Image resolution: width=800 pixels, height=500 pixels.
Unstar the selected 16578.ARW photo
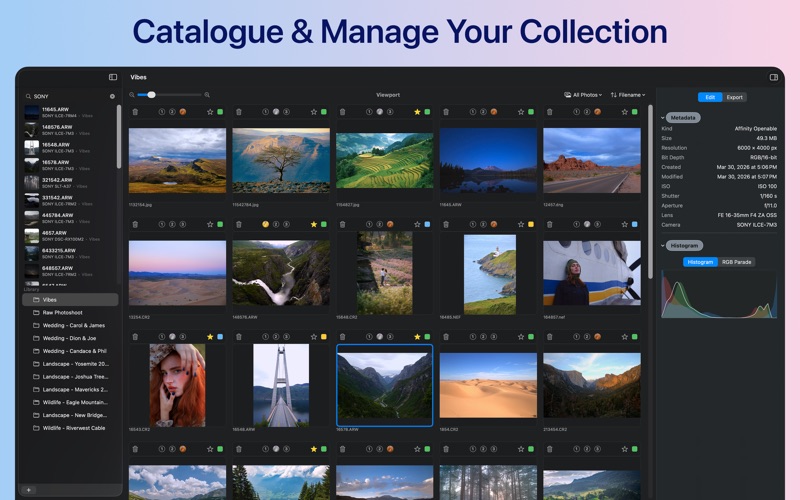pyautogui.click(x=417, y=337)
